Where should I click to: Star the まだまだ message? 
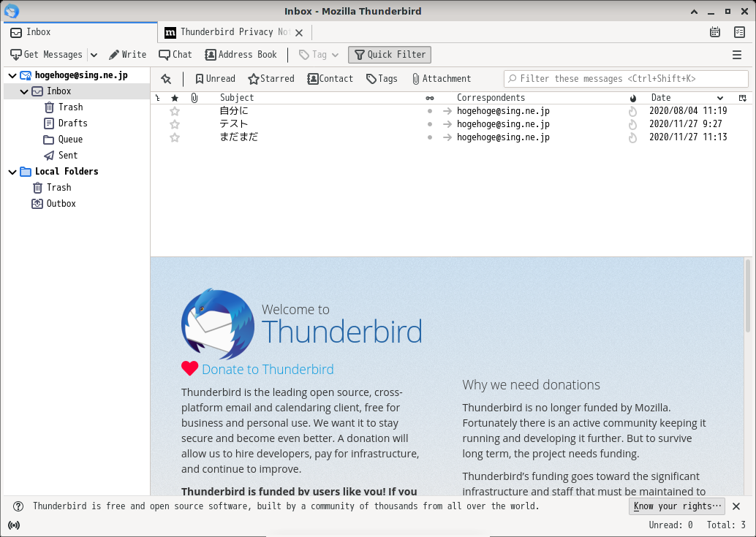(x=175, y=137)
